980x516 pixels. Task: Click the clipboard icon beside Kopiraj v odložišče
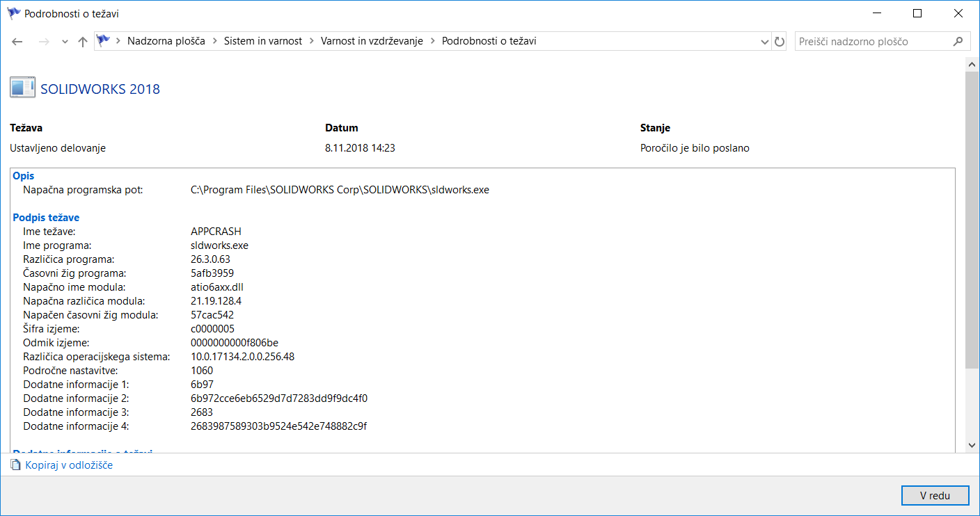16,465
